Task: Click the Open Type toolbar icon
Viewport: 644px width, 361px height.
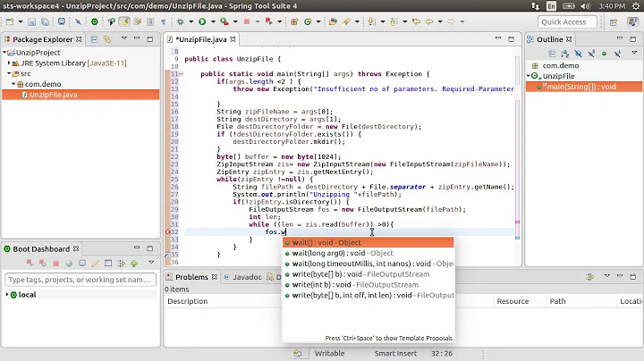Action: pos(333,21)
